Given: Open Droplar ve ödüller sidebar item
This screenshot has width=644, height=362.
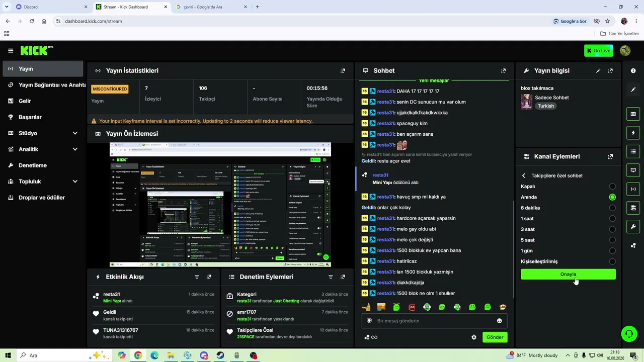Looking at the screenshot, I should (43, 198).
